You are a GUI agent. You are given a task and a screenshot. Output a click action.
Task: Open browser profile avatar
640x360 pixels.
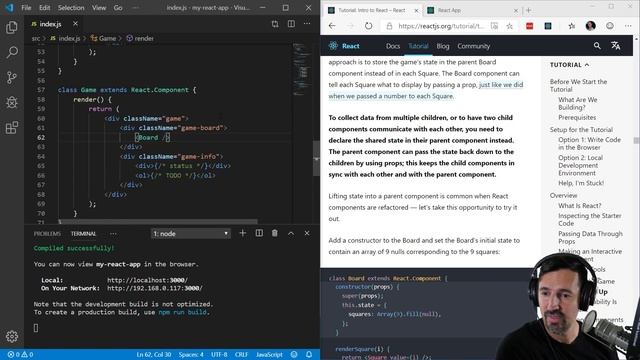590,26
